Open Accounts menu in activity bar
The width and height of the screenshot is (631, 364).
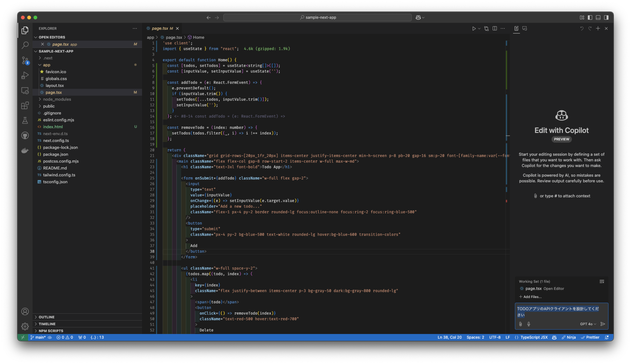pos(25,312)
